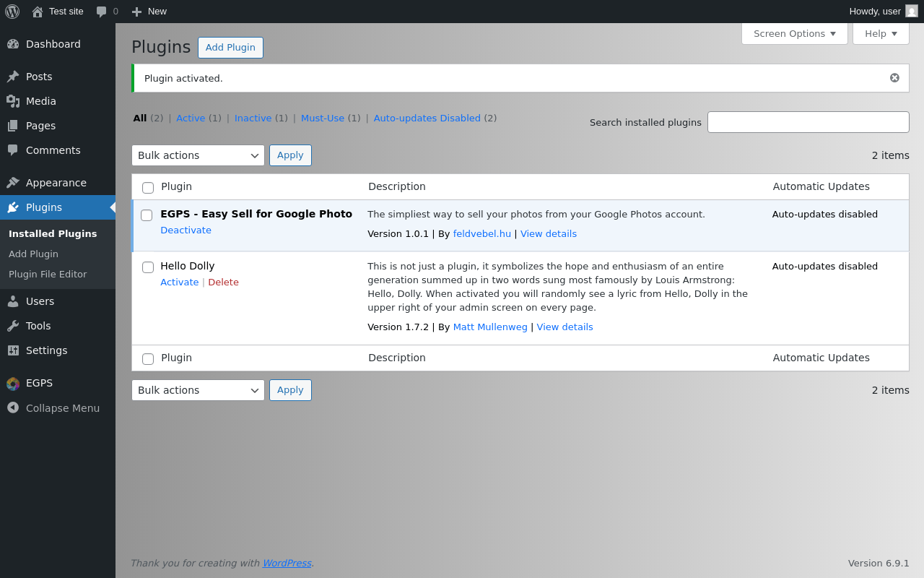
Task: Open the bottom Bulk actions dropdown
Action: point(198,390)
